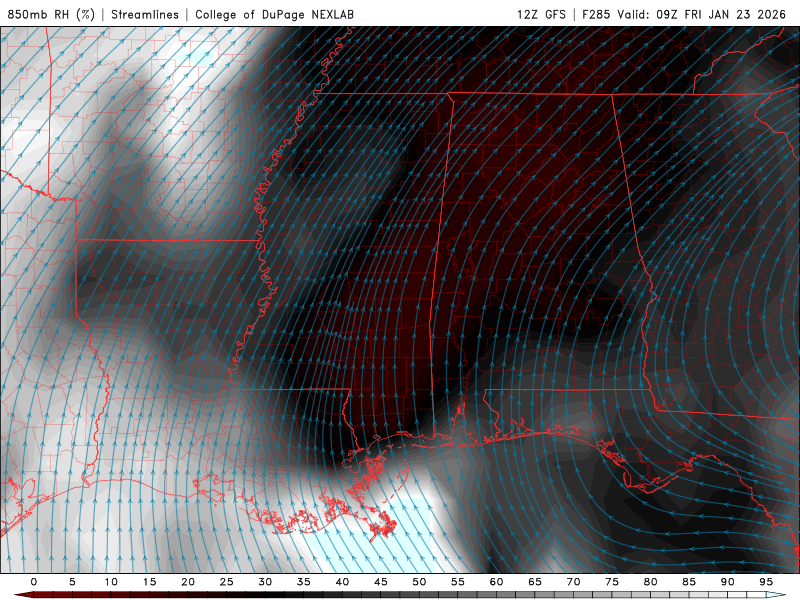Screen dimensions: 800x600
Task: Click the 'F285' forecast hour text
Action: coord(596,14)
